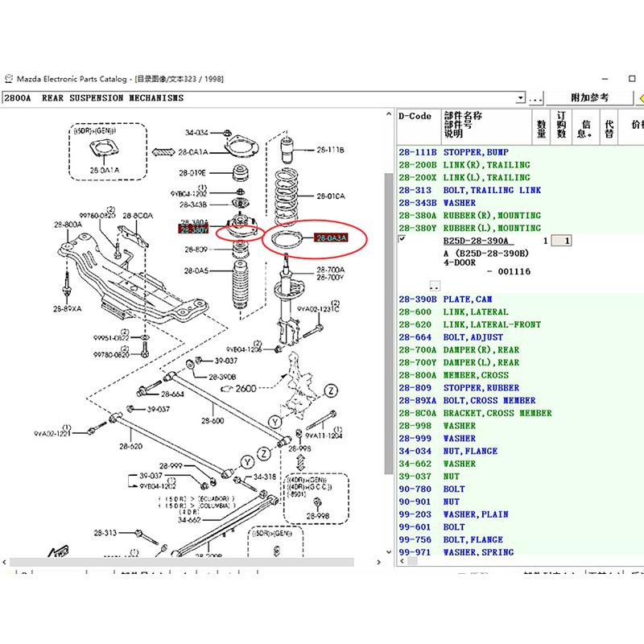The image size is (644, 644).
Task: Click the 28-010A coil spring callout
Action: click(x=331, y=196)
